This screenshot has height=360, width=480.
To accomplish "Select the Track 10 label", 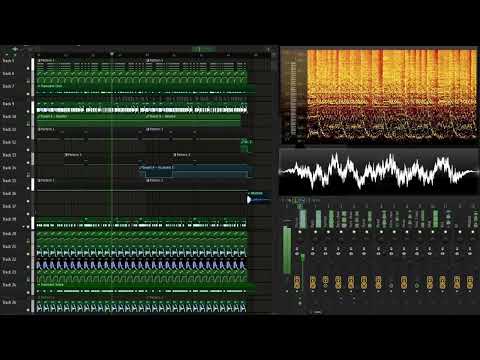I will 9,116.
